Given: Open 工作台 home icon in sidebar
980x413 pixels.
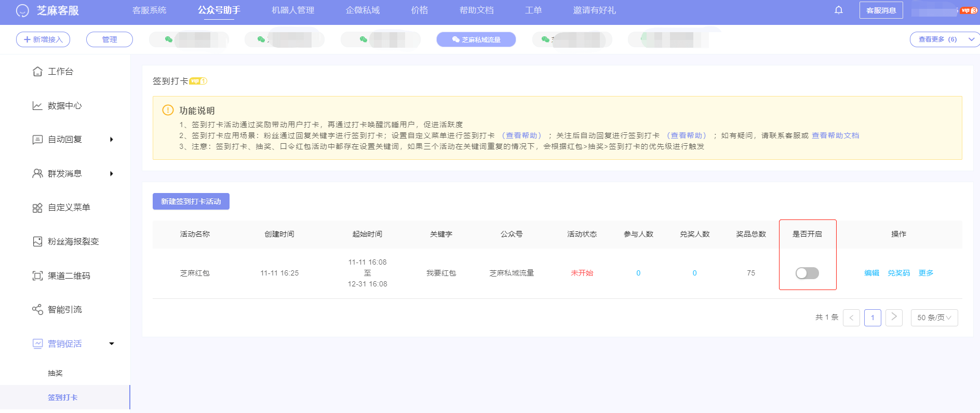Looking at the screenshot, I should (37, 72).
